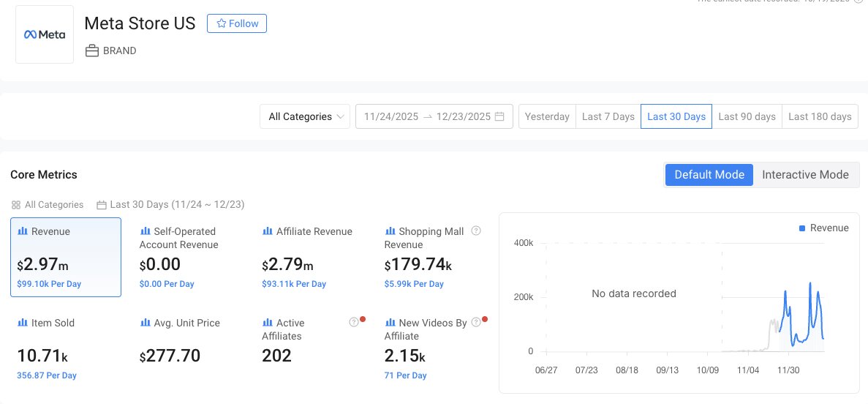Click the $277.70 average unit price value

pos(170,355)
